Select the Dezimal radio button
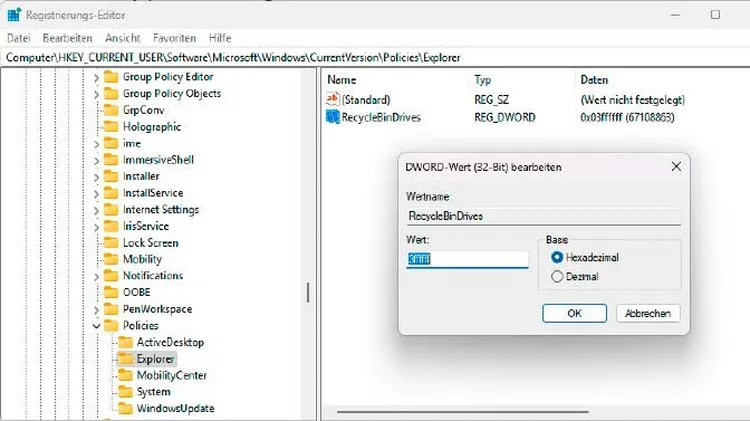Image resolution: width=750 pixels, height=421 pixels. [x=558, y=276]
